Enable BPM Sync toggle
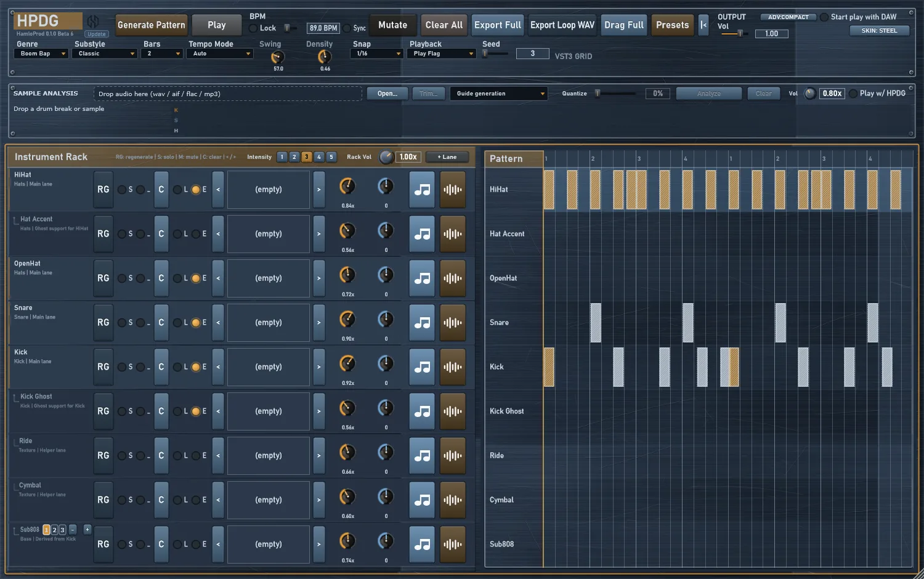Screen dimensions: 924x579 [347, 28]
